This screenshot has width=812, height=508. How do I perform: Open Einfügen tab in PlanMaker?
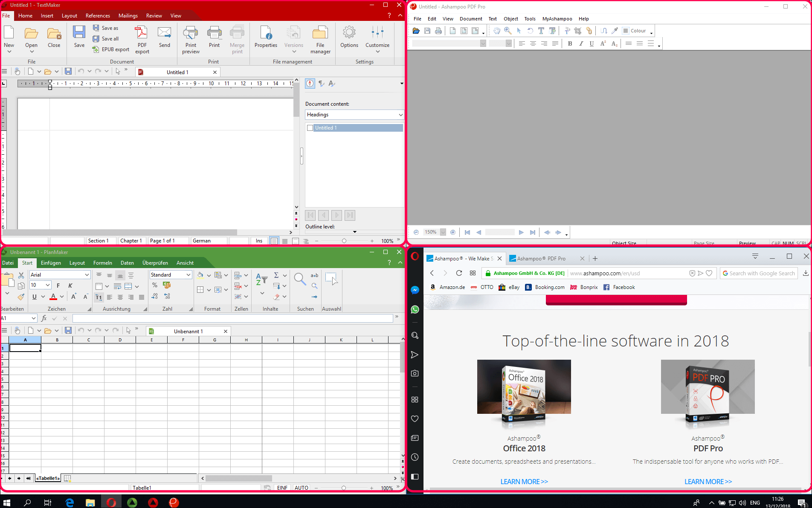pyautogui.click(x=51, y=263)
